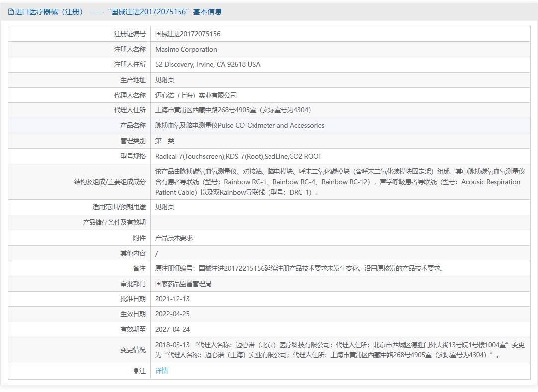Click the document icon in the header
This screenshot has height=392, width=538.
pos(11,12)
